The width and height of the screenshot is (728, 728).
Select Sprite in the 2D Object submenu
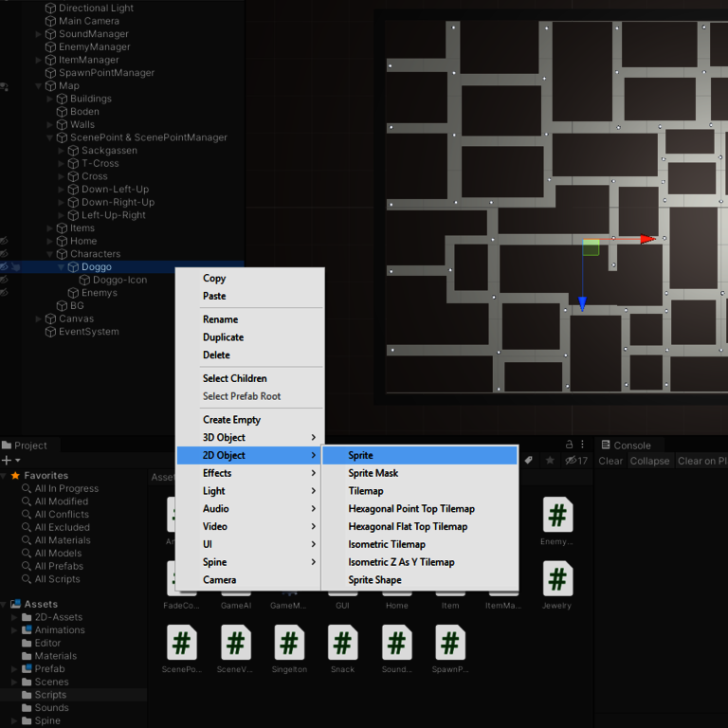point(420,455)
